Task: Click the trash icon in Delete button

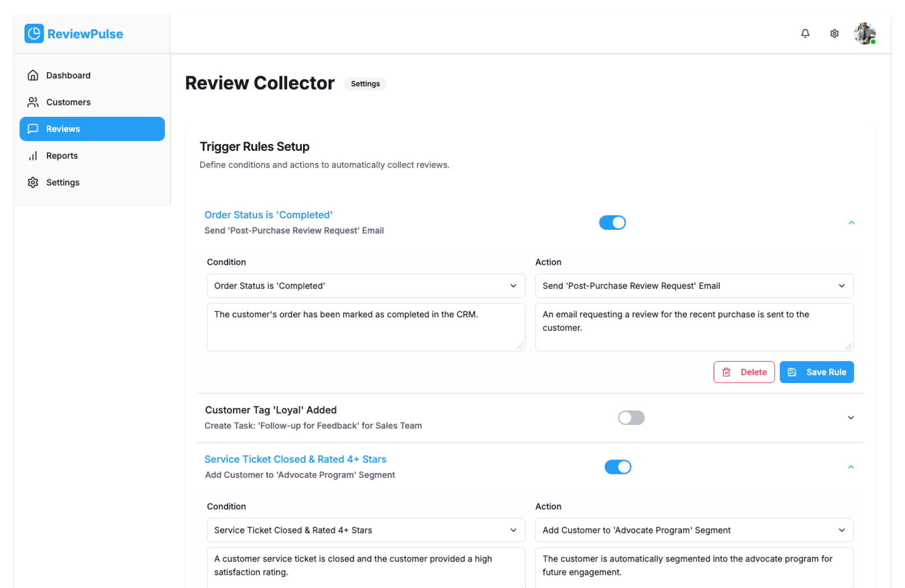Action: click(726, 372)
